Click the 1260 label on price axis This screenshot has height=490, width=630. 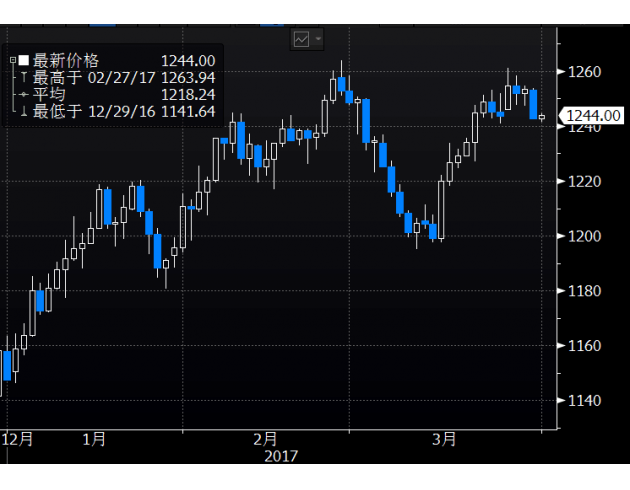pyautogui.click(x=583, y=72)
